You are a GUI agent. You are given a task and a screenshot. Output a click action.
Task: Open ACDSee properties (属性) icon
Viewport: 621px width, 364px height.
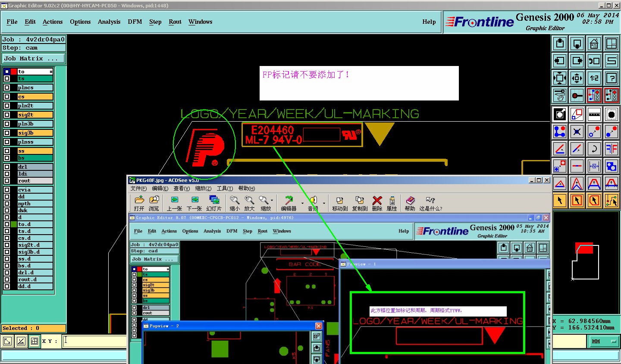(392, 203)
